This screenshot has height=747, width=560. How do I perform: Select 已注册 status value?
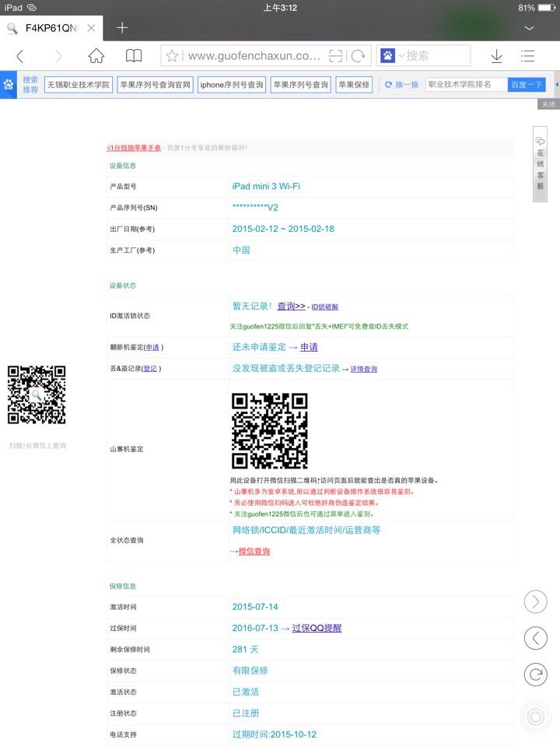coord(246,714)
